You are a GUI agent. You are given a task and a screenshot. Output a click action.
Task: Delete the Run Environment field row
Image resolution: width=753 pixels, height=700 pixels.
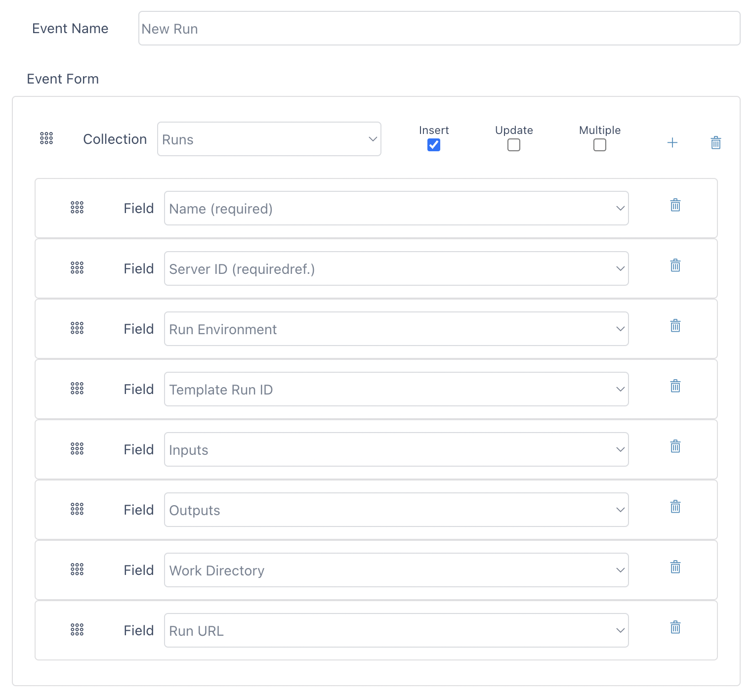point(675,326)
